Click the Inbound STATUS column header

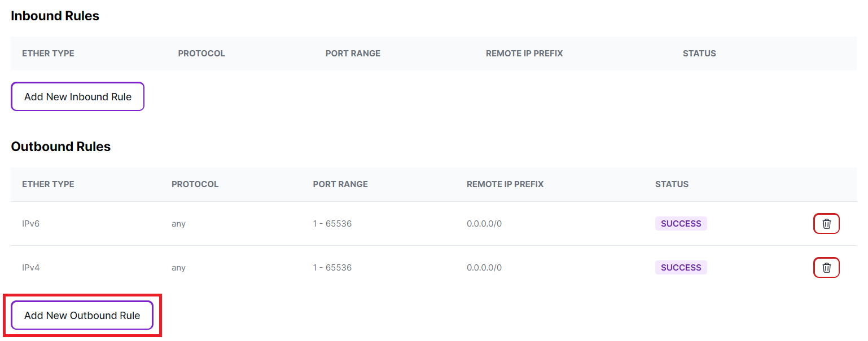click(x=699, y=54)
